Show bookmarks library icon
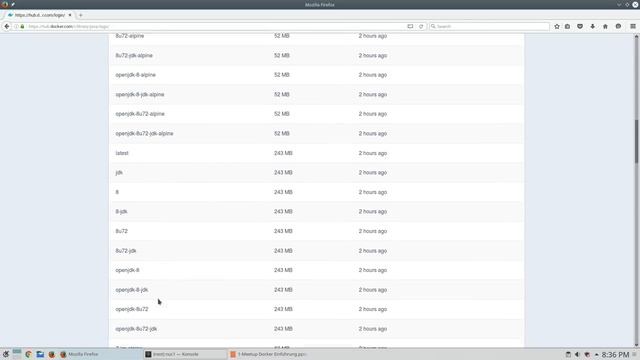Screen dimensions: 640x360 tap(567, 26)
